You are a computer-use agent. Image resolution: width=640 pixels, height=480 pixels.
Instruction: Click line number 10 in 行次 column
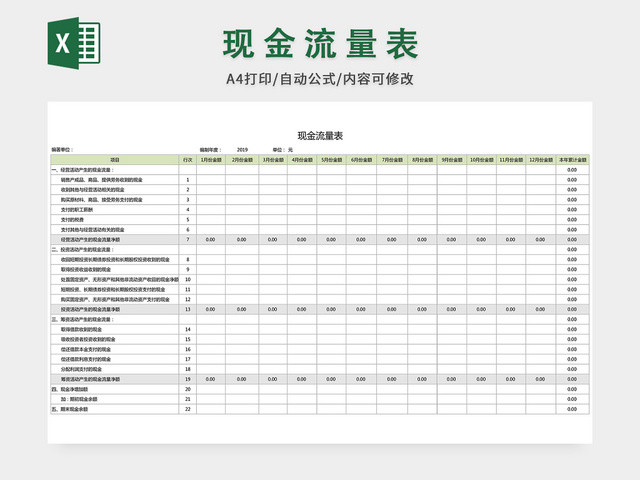(188, 280)
